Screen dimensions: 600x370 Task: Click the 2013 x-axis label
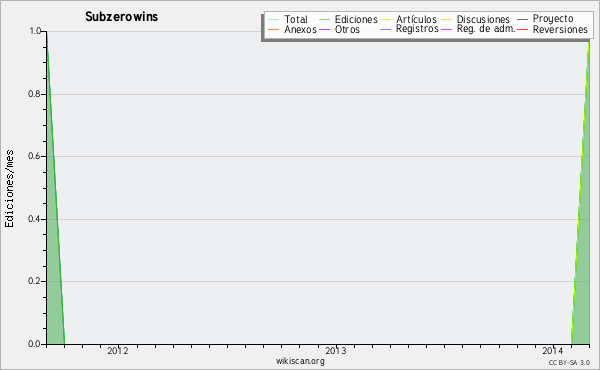pos(336,351)
